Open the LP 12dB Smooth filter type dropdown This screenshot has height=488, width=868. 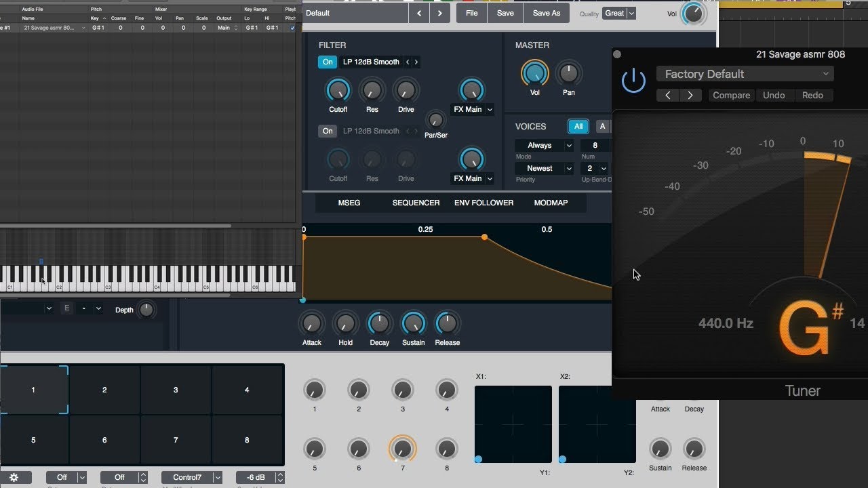click(x=370, y=62)
